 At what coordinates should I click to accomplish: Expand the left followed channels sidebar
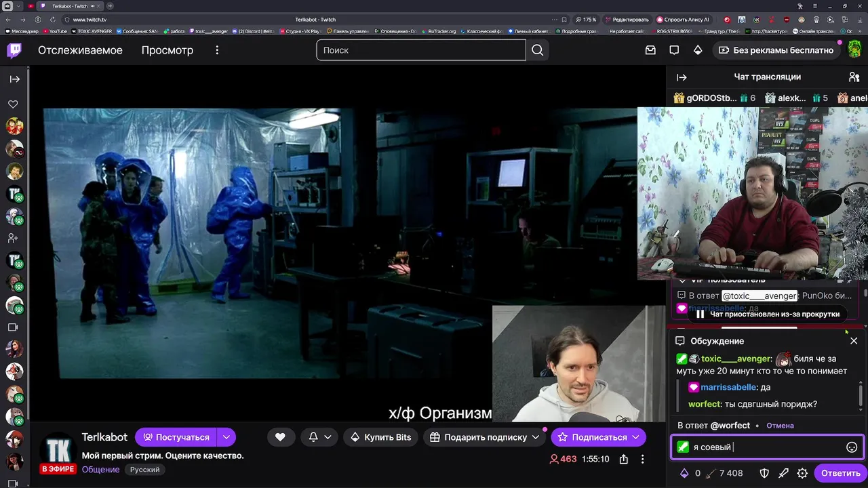pos(14,79)
